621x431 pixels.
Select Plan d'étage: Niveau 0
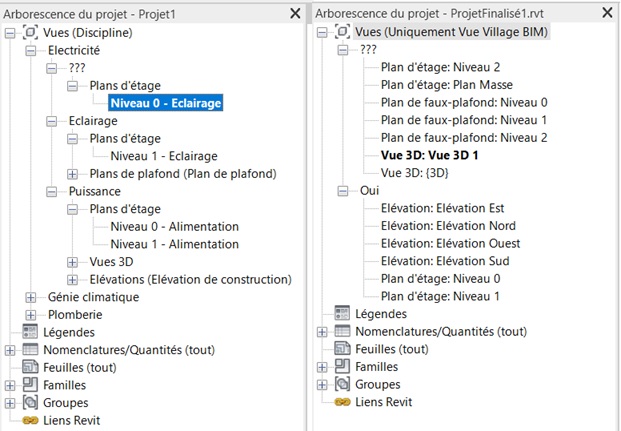(x=440, y=279)
